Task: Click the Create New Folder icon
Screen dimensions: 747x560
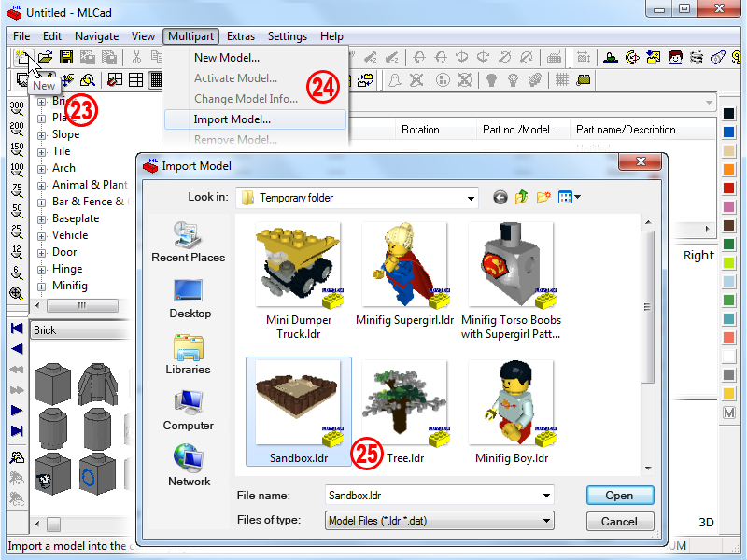Action: (x=543, y=197)
